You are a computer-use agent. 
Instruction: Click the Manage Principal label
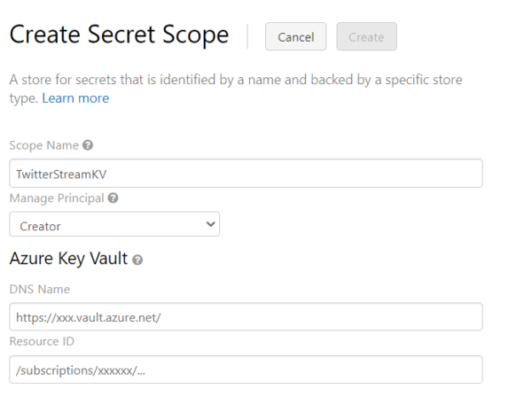point(56,198)
